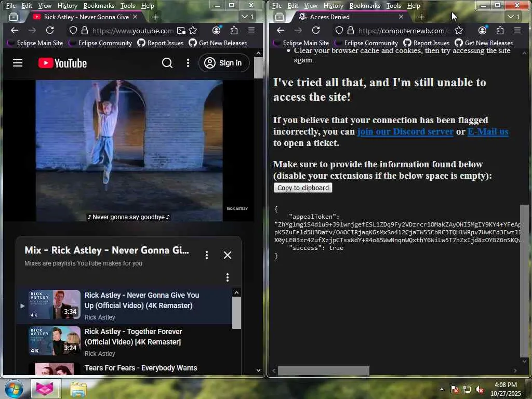Image resolution: width=532 pixels, height=399 pixels.
Task: Click Together Forever playlist video thumbnail
Action: 54,341
